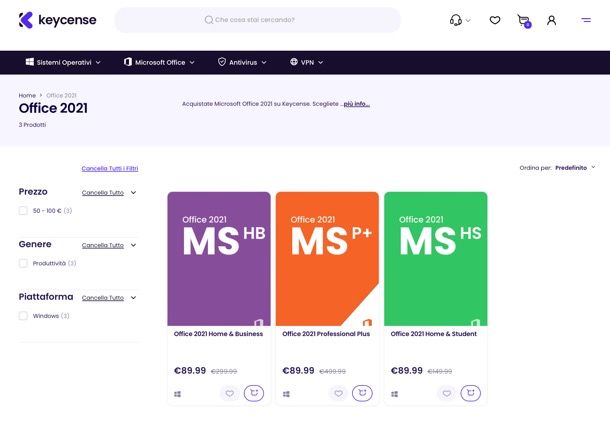The image size is (610, 432).
Task: Open Office 2021 Home & Student product title
Action: [x=433, y=334]
